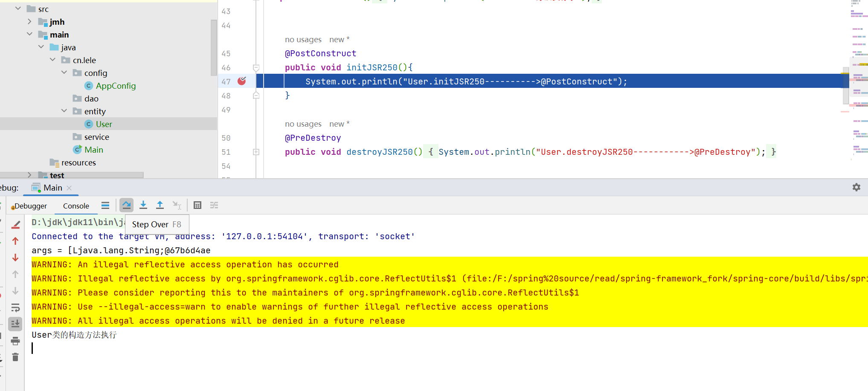The height and width of the screenshot is (391, 868).
Task: Click the greyed-out down arrow in console sidebar
Action: (x=15, y=291)
